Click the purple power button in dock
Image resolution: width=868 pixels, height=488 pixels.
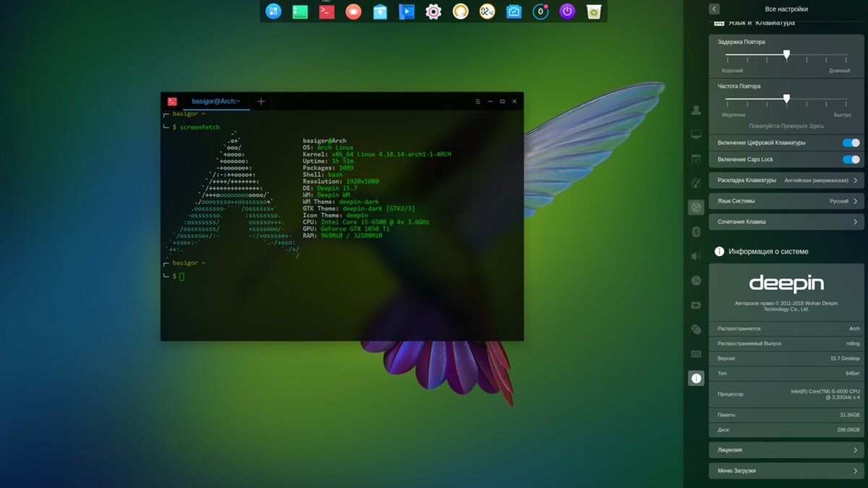click(567, 11)
